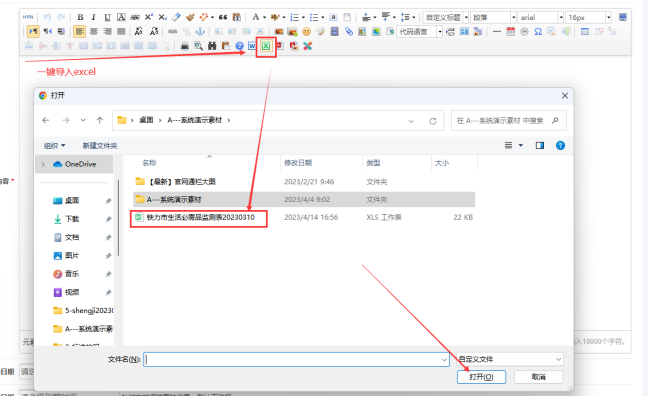Click 新建文件夹 in dialog toolbar

100,146
